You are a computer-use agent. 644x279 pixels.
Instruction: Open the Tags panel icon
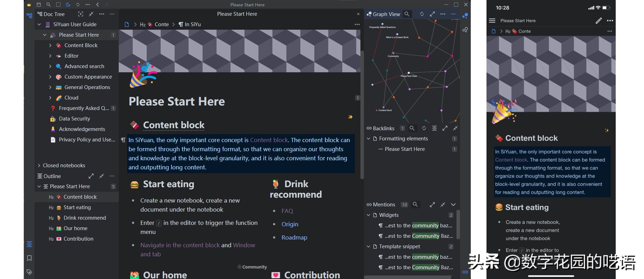(29, 272)
